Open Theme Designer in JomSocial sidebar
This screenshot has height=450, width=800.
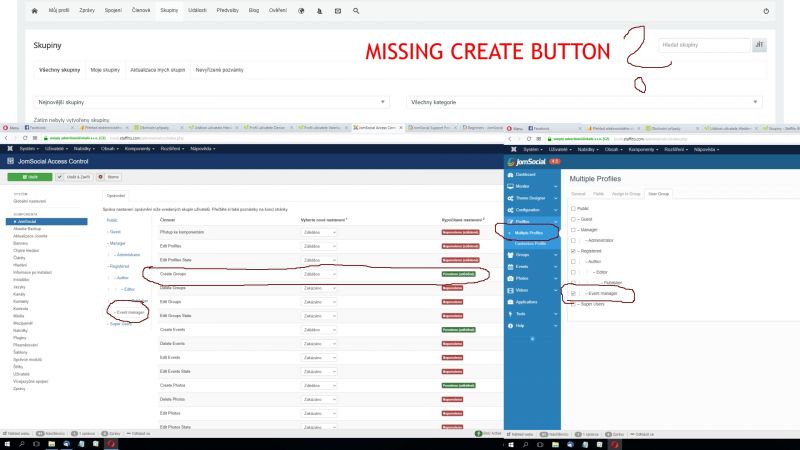pos(531,198)
